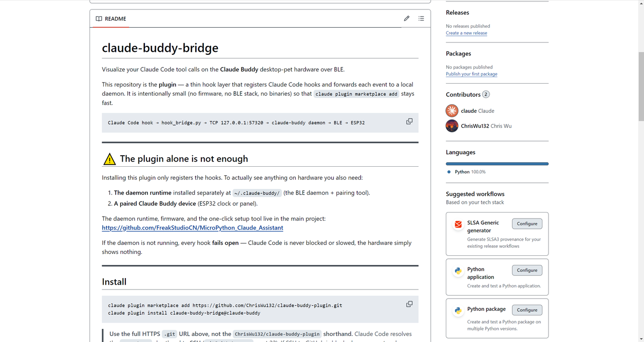This screenshot has width=644, height=342.
Task: Open the claude contributor profile link
Action: point(477,111)
